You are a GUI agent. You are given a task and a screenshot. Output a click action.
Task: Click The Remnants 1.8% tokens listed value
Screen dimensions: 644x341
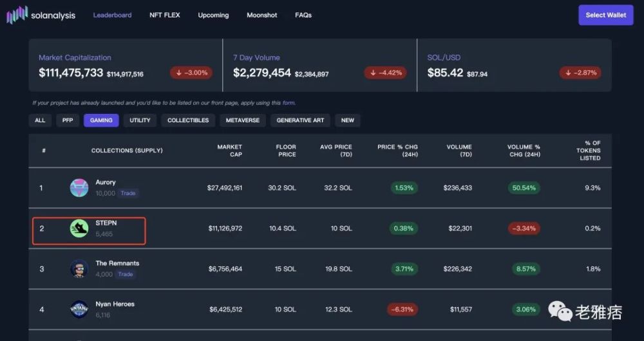[x=594, y=269]
